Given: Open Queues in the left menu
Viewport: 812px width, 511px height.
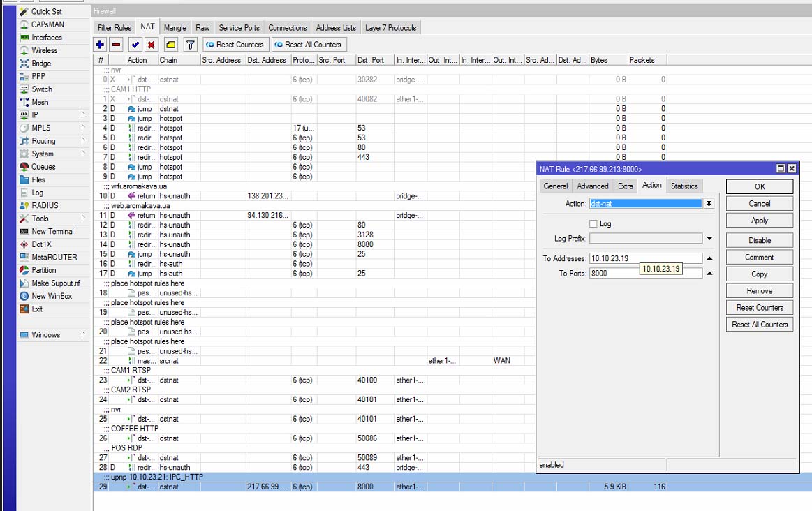Looking at the screenshot, I should click(x=43, y=167).
